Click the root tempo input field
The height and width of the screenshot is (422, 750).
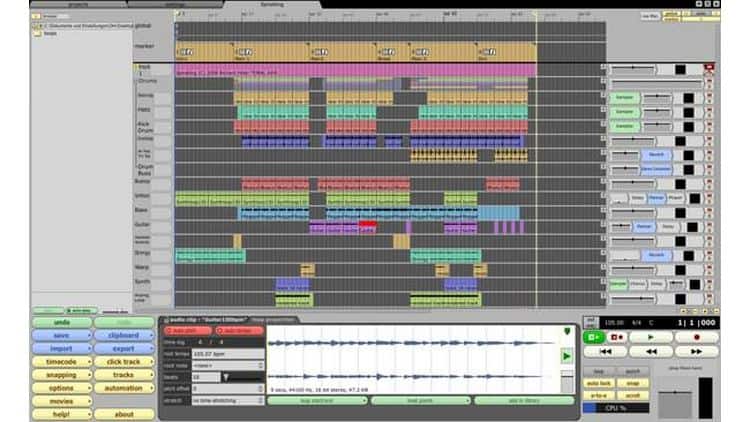click(x=228, y=354)
